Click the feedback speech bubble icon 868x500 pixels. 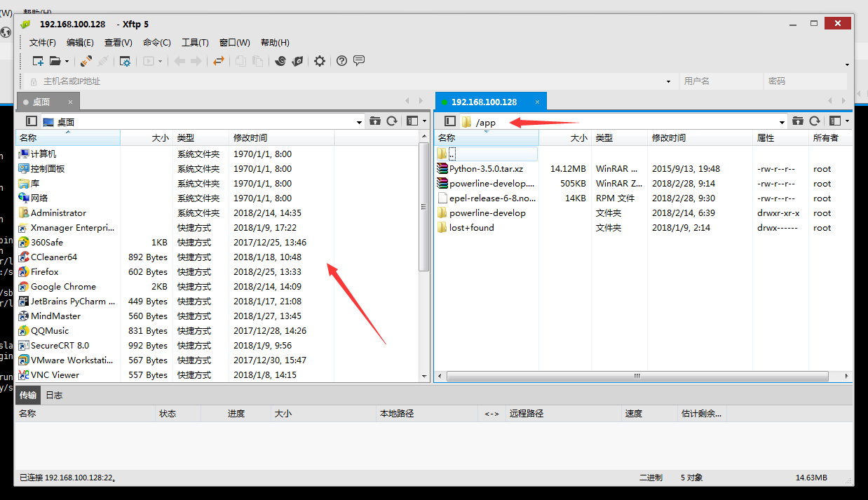[x=359, y=61]
